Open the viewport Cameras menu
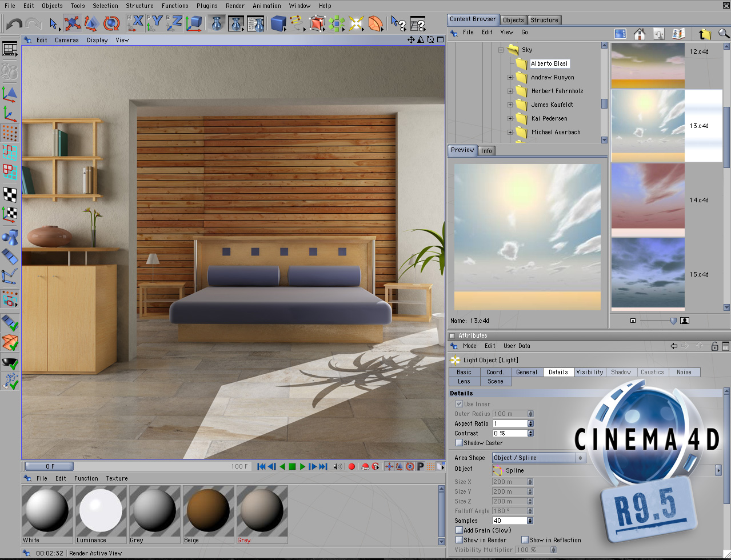 pyautogui.click(x=67, y=40)
